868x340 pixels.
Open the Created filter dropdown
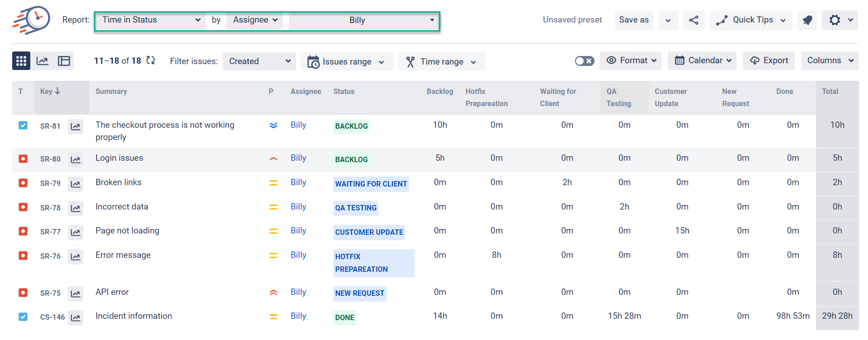pos(259,61)
